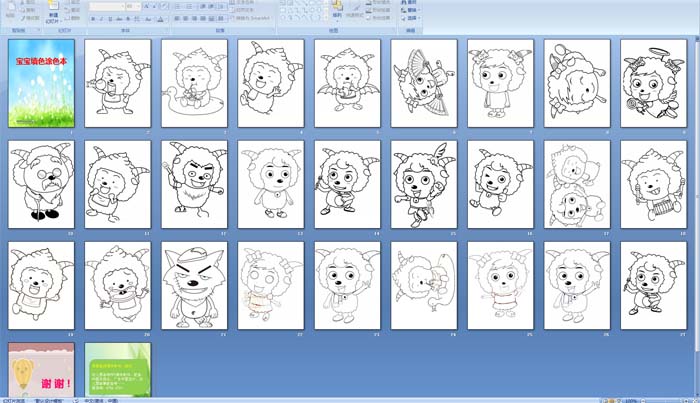
Task: Click the New Slide button in ribbon
Action: click(x=52, y=12)
